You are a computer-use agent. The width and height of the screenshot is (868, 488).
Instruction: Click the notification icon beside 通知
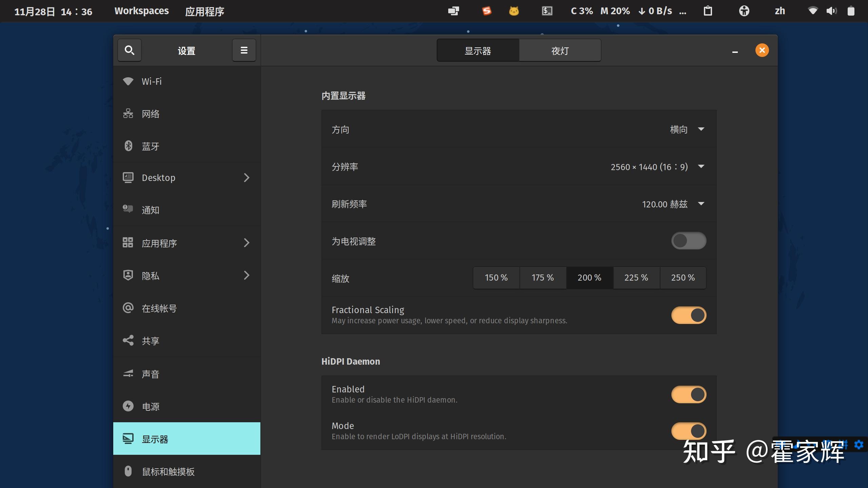pyautogui.click(x=128, y=209)
